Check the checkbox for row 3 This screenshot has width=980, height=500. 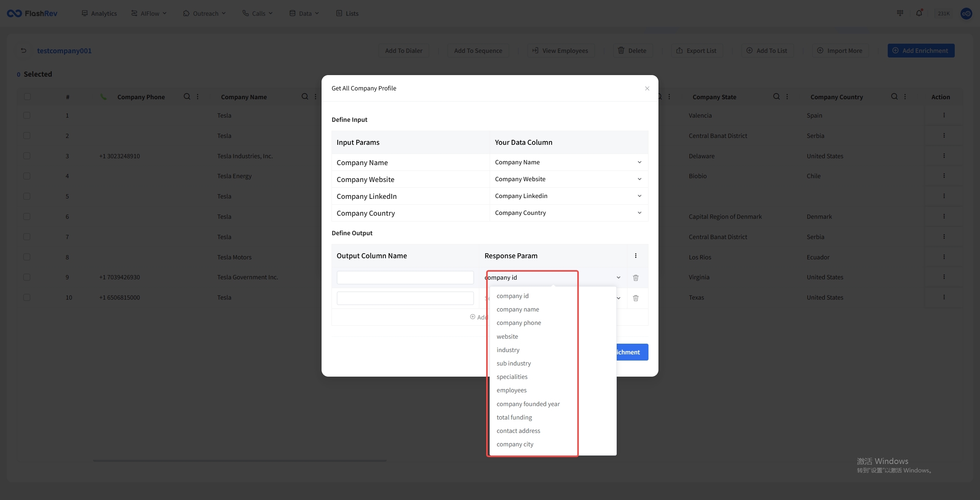(27, 156)
